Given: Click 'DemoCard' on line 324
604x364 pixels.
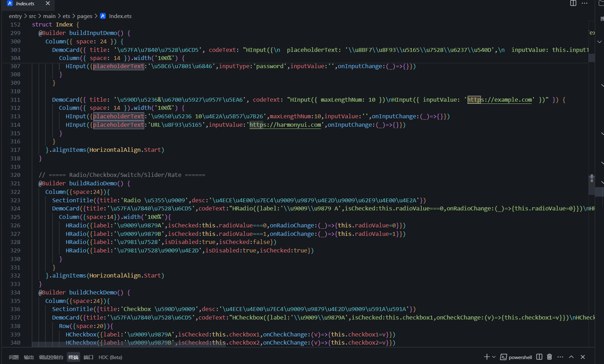Looking at the screenshot, I should 66,208.
